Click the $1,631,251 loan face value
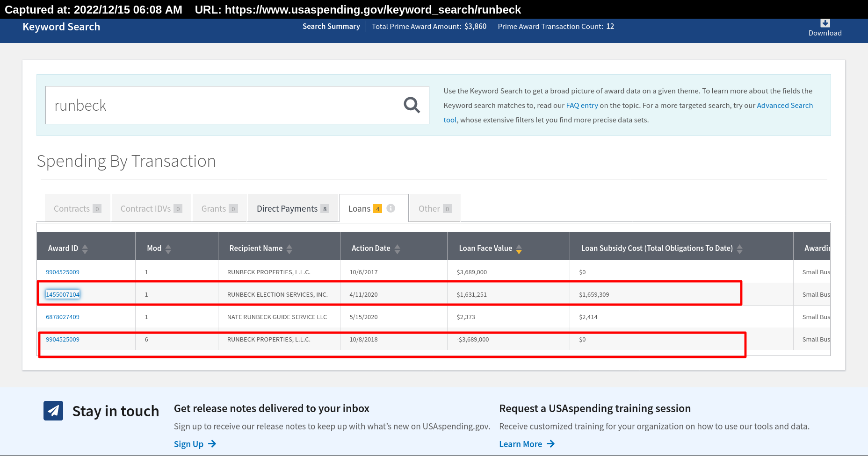 click(471, 294)
